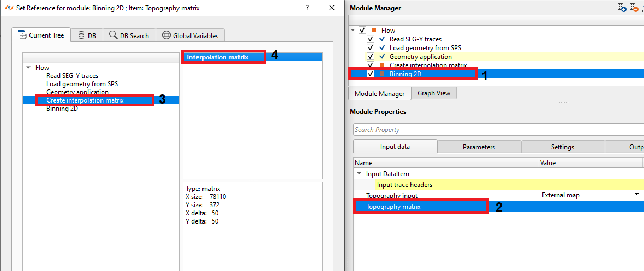Collapse the Input DataItem group
The image size is (644, 271).
[359, 174]
